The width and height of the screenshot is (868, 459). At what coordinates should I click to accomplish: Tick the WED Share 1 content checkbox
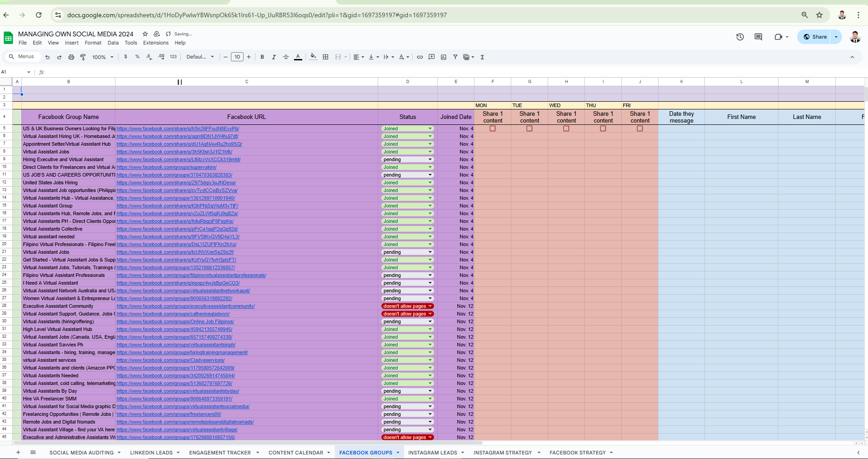click(566, 128)
